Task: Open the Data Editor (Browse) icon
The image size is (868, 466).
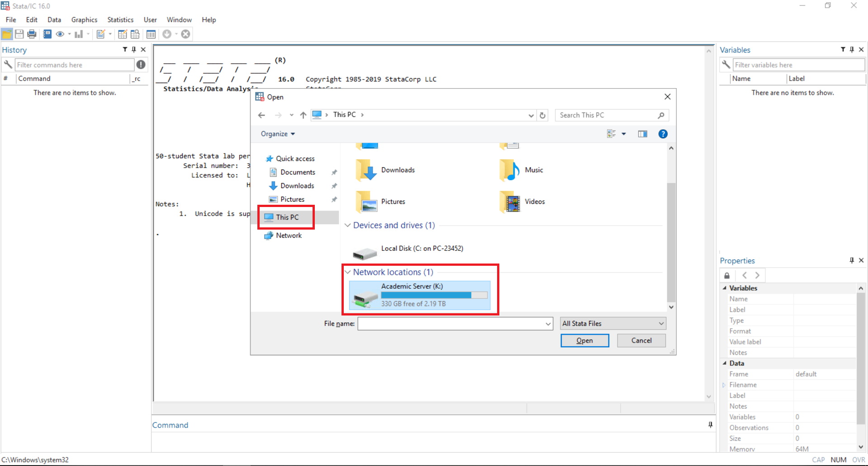Action: (x=135, y=34)
